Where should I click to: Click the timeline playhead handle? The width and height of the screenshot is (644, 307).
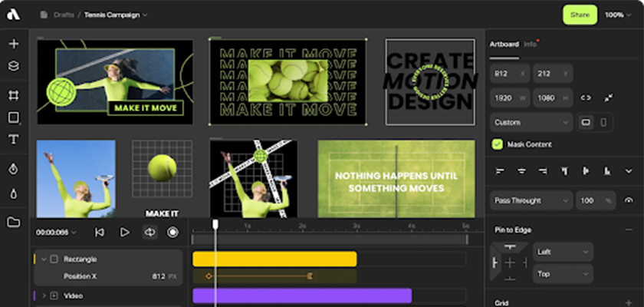[x=215, y=224]
